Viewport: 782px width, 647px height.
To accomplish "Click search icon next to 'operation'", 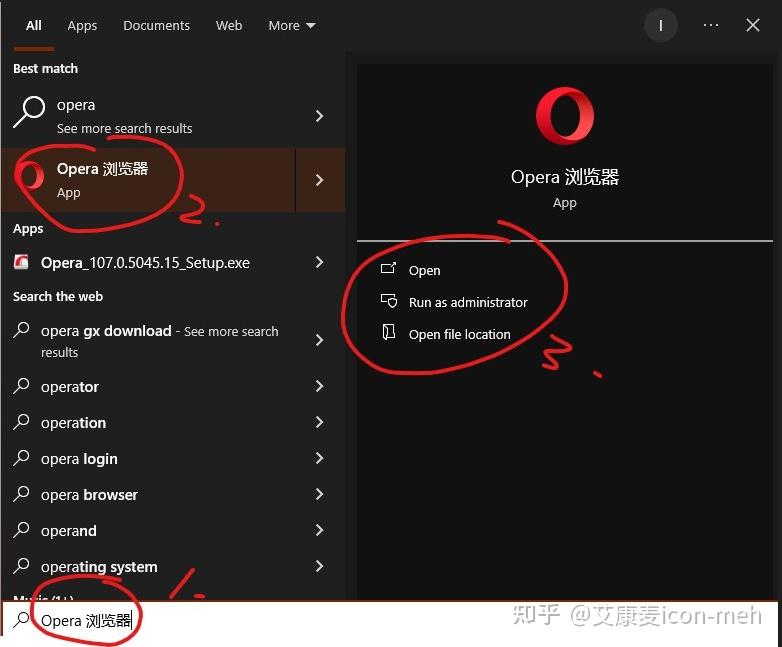I will pyautogui.click(x=21, y=422).
